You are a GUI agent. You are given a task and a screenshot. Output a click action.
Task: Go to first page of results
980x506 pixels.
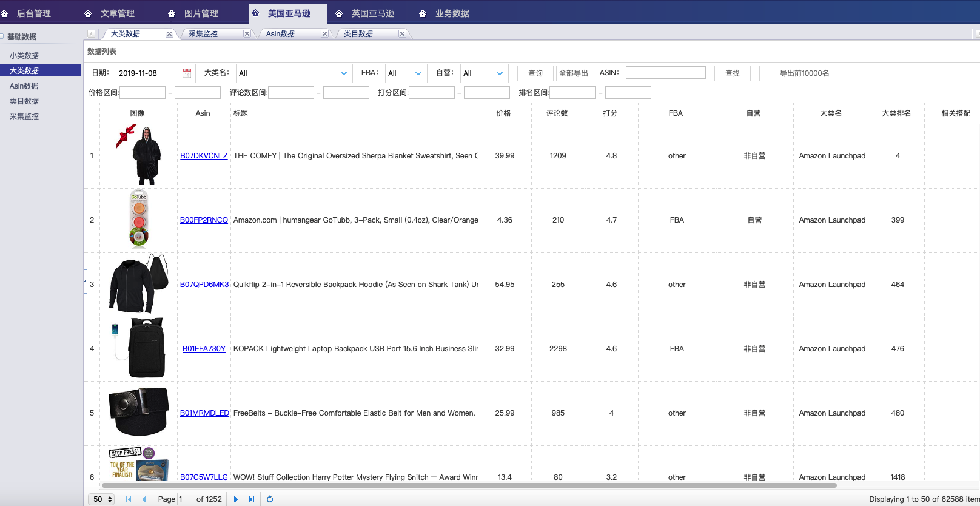pos(129,499)
